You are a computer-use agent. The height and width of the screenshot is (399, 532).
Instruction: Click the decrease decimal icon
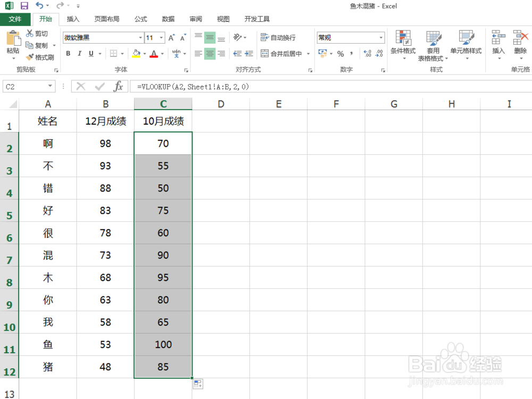pyautogui.click(x=379, y=53)
